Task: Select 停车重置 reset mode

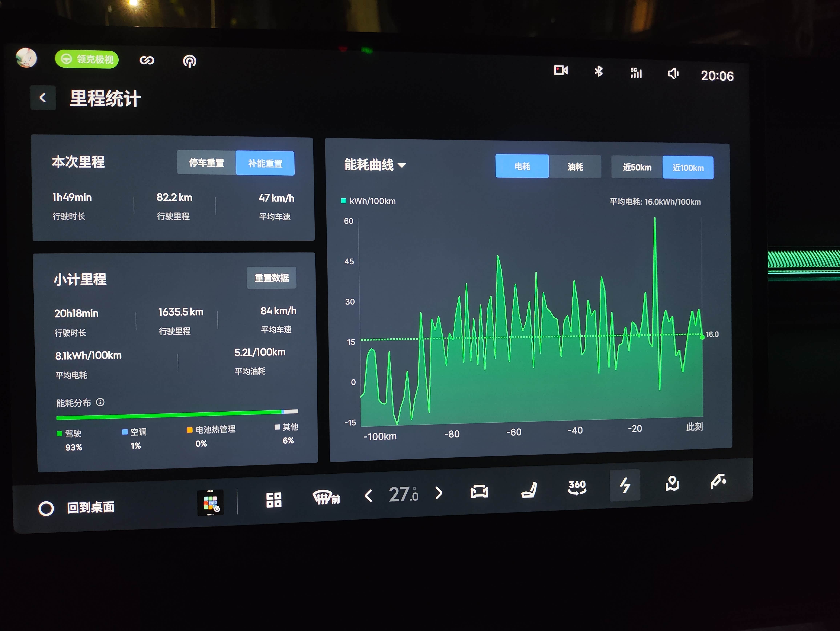Action: click(207, 163)
